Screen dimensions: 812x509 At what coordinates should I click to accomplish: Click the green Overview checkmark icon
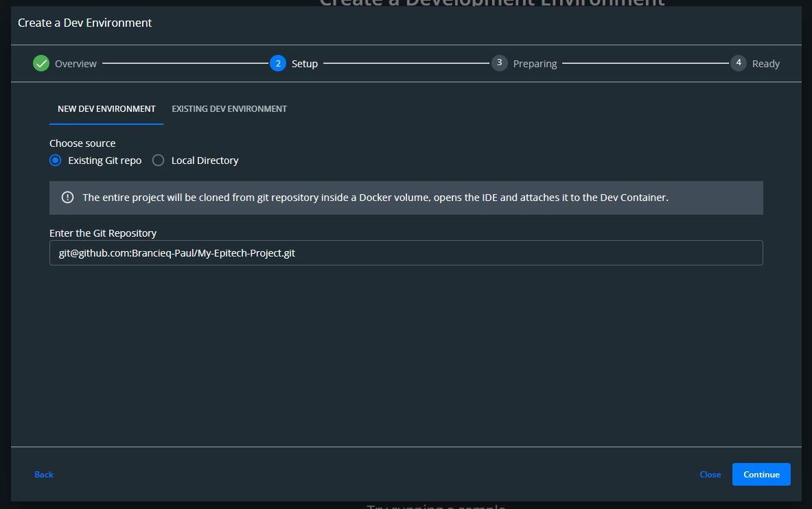41,63
